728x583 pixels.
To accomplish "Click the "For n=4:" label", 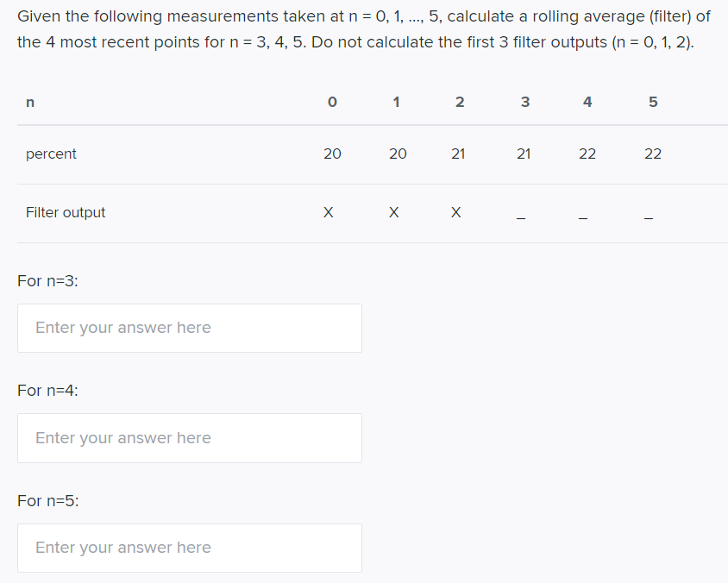I will 47,391.
